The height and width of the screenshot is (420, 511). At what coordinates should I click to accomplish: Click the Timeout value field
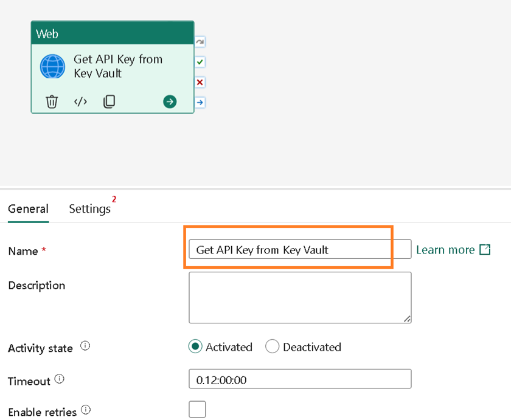[x=300, y=379]
